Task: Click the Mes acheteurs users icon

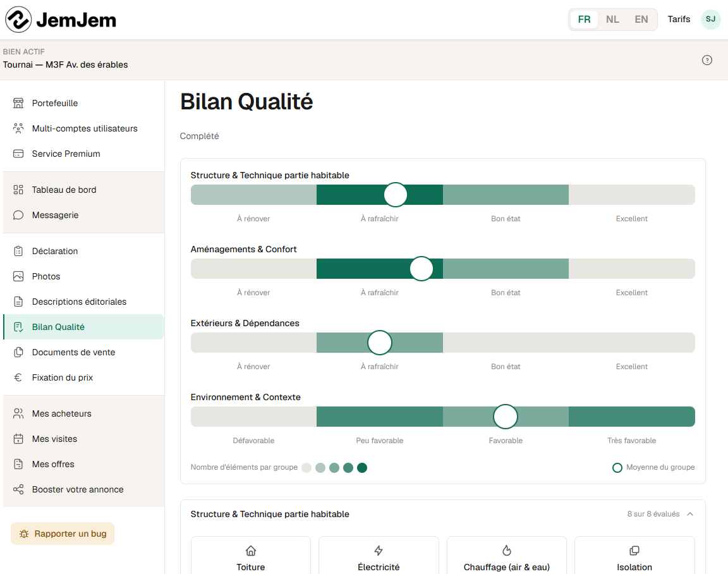Action: pos(18,413)
